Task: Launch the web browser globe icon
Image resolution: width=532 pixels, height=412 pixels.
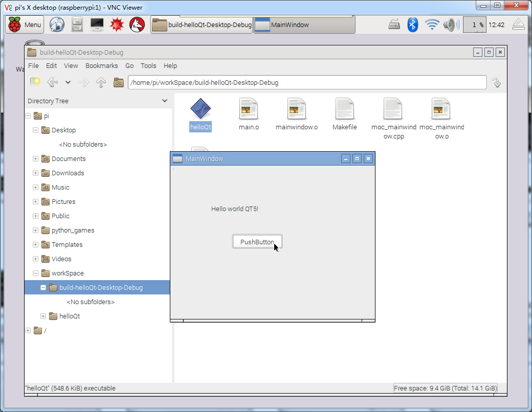Action: (x=57, y=25)
